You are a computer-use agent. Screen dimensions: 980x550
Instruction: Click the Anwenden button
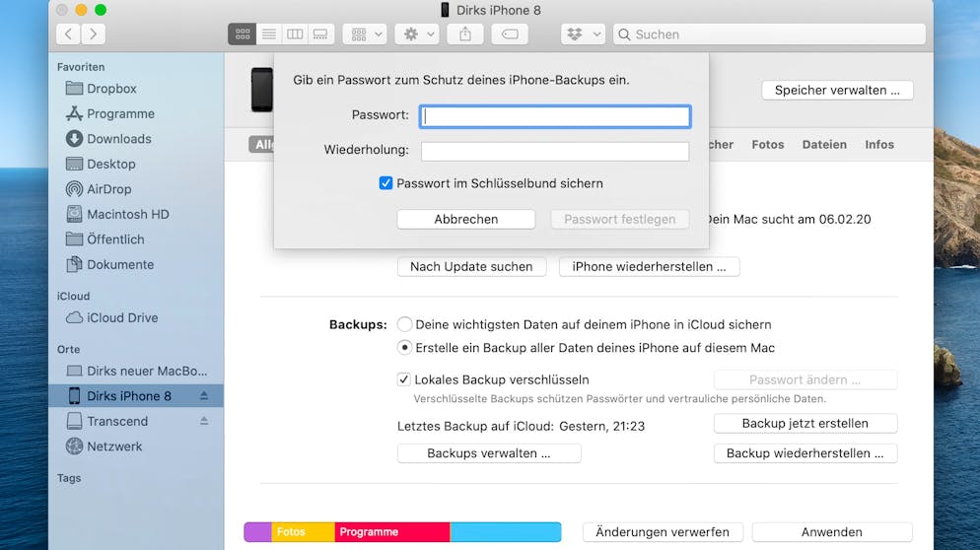point(832,532)
